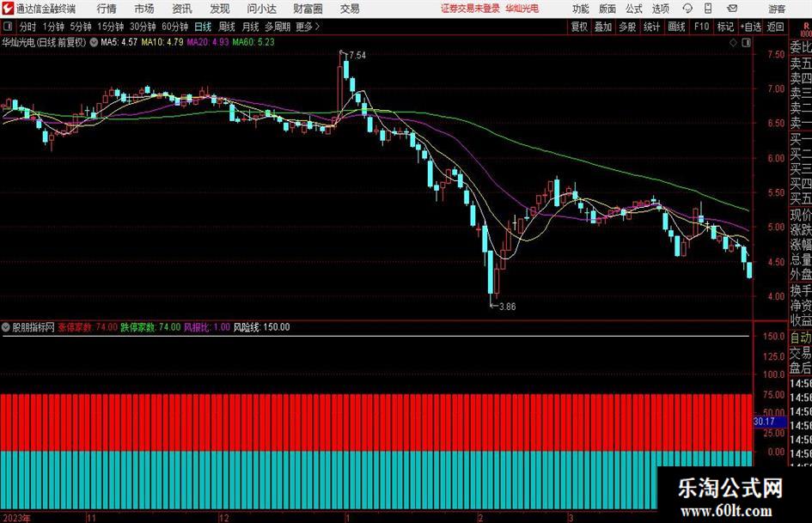Click the 游客 guest account label

tap(777, 9)
